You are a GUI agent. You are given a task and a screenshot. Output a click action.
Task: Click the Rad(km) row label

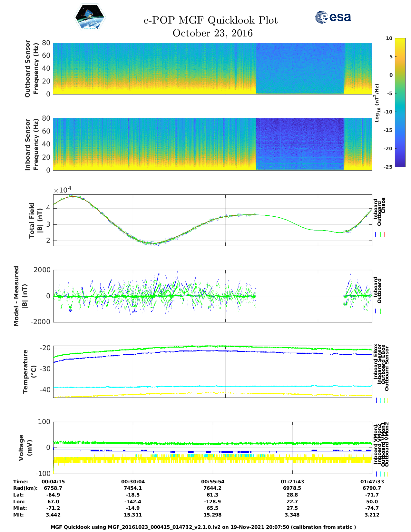point(25,488)
